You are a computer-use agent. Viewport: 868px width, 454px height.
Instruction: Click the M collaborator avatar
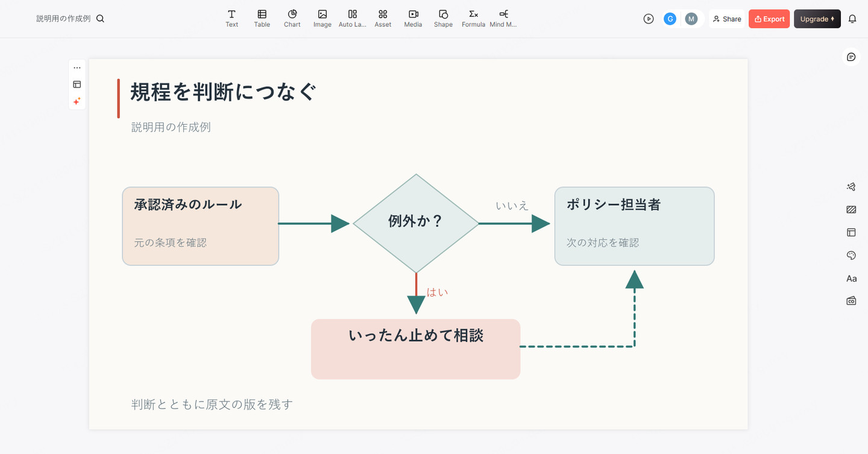691,19
